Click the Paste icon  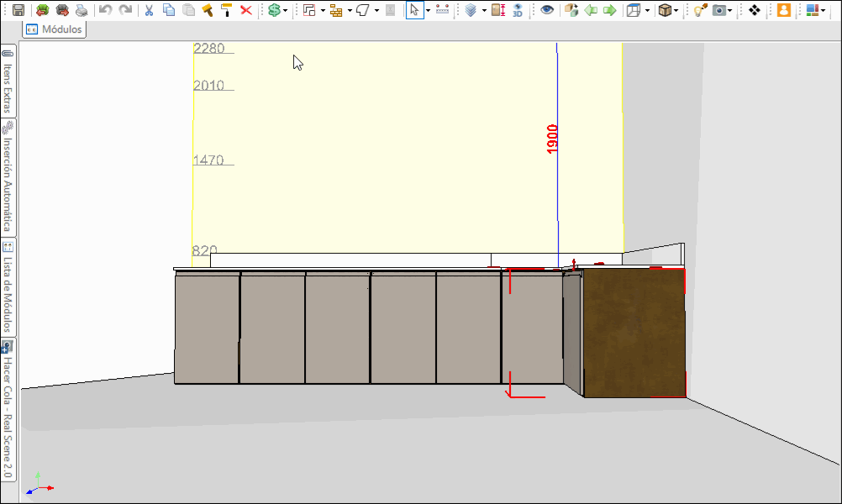188,10
